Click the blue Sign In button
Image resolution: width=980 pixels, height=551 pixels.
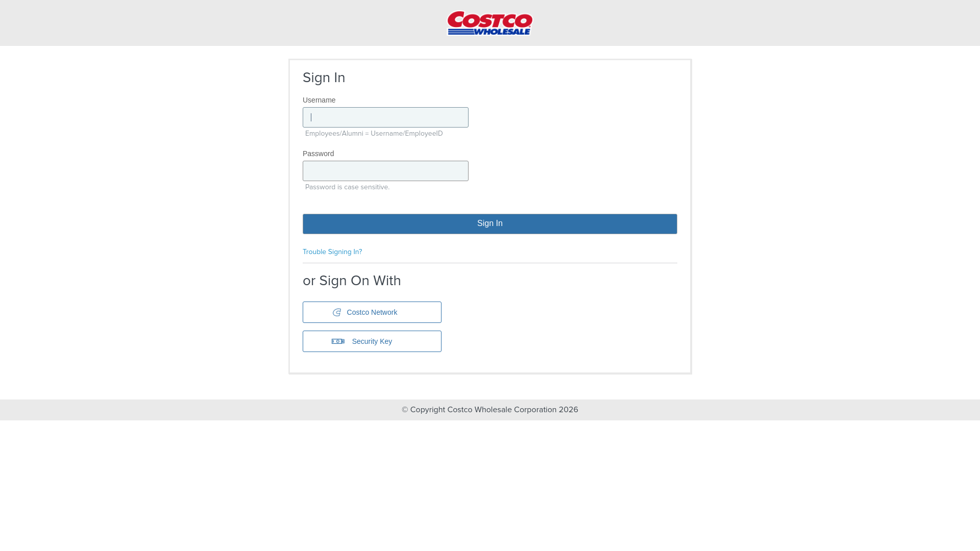click(x=490, y=224)
